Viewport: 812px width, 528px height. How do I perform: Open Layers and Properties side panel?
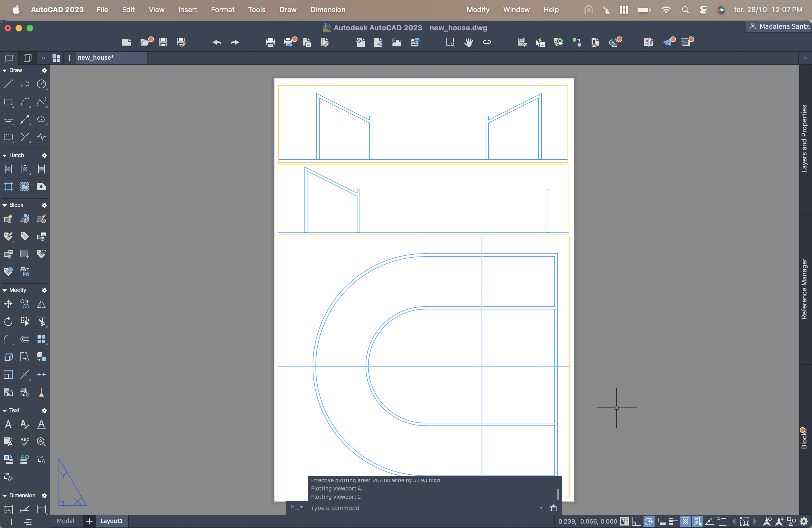(x=804, y=138)
